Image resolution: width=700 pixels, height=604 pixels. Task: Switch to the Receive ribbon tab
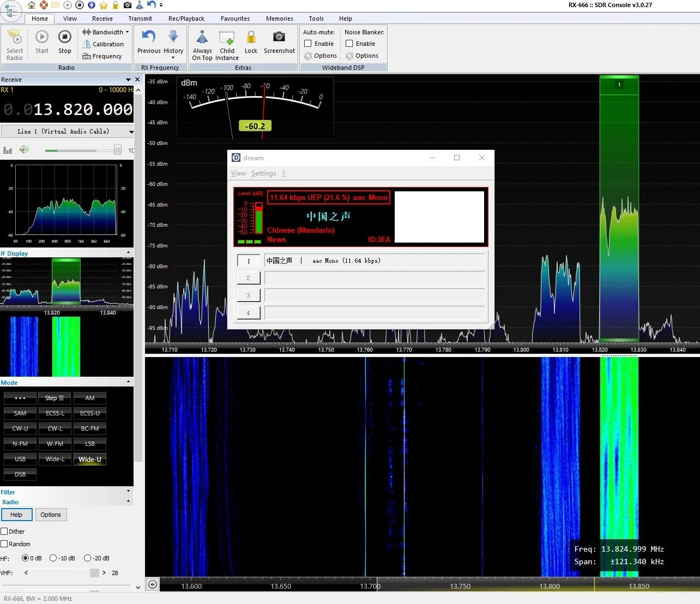102,19
